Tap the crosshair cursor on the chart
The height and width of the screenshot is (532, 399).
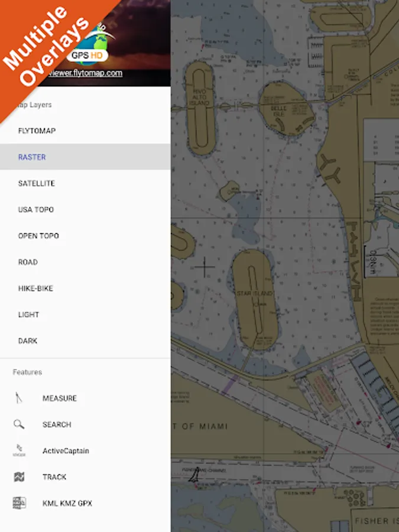pyautogui.click(x=205, y=267)
